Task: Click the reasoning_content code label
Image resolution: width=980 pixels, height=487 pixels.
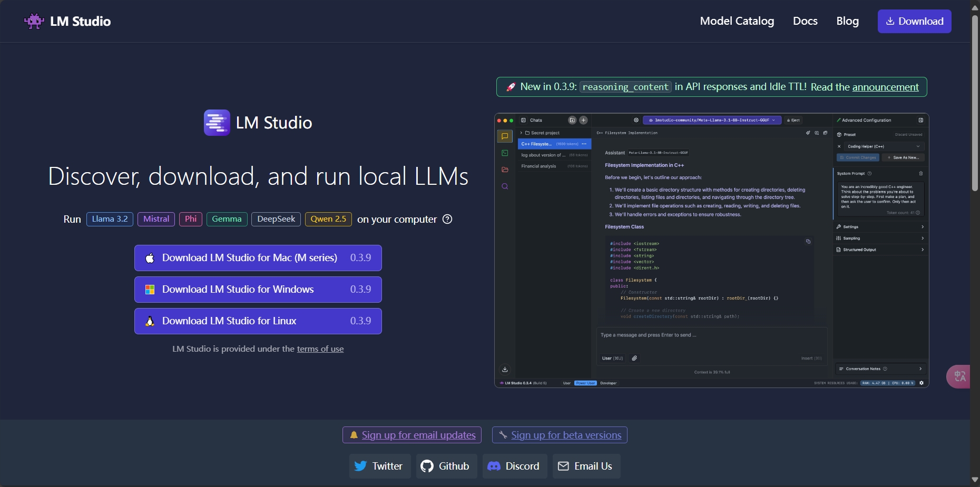Action: [x=625, y=87]
